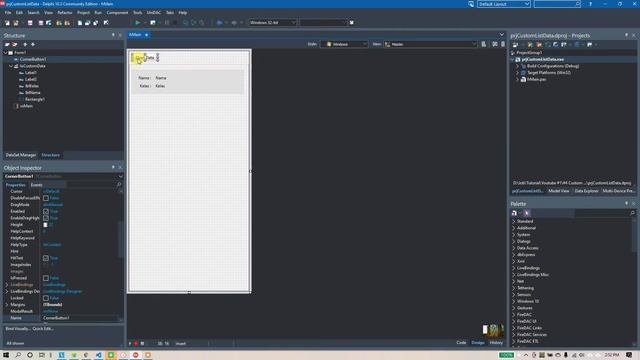Open Windows 32-bit platform dropdown

272,23
